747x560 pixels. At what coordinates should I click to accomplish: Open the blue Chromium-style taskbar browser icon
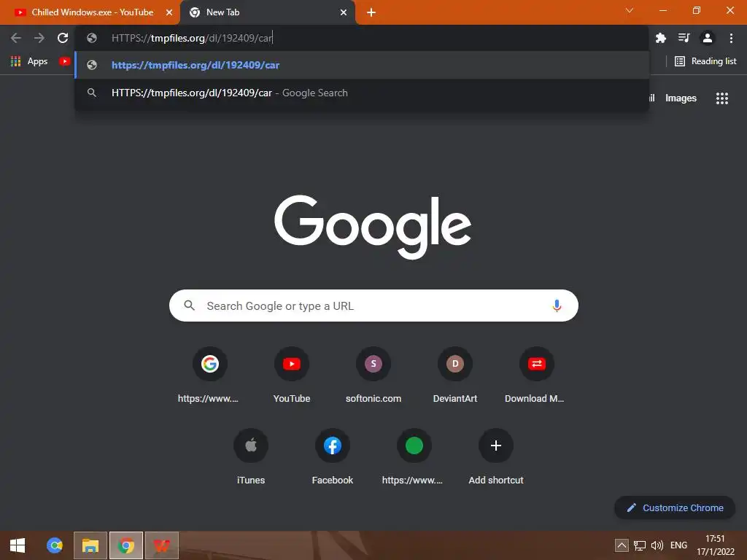pyautogui.click(x=54, y=545)
